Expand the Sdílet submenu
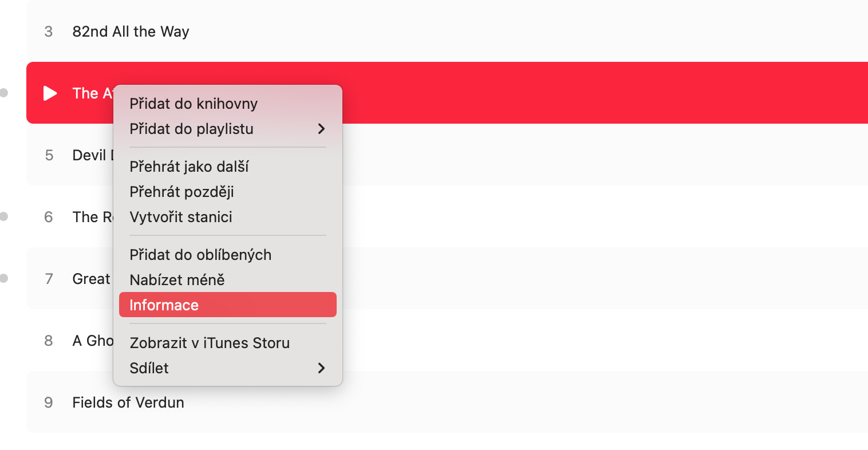Viewport: 868px width, 450px height. pos(227,368)
